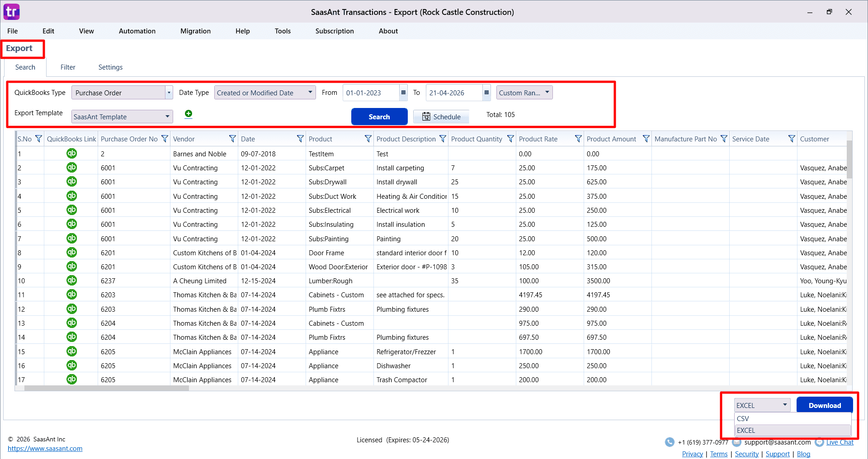
Task: Click the phone support icon
Action: (x=670, y=442)
